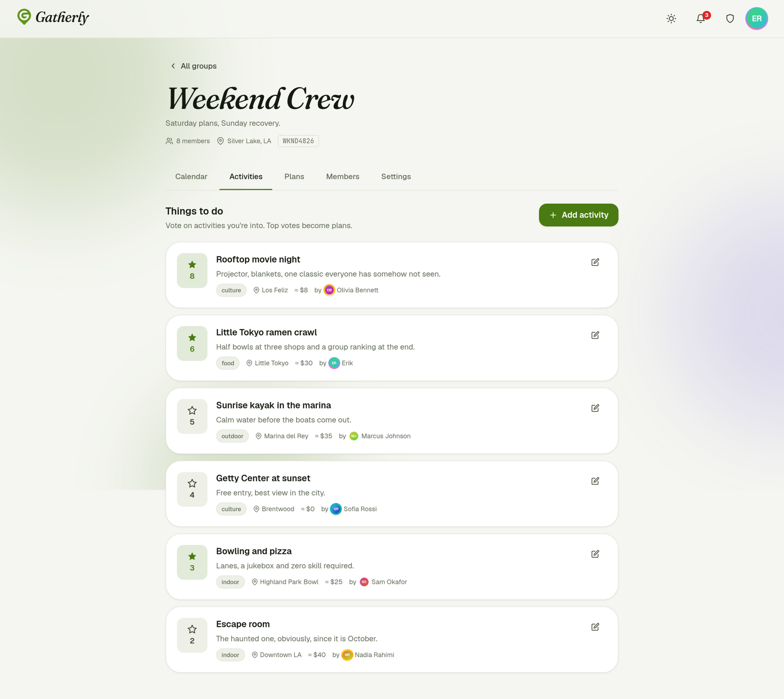
Task: Click Sofia Rossi's avatar
Action: 336,509
